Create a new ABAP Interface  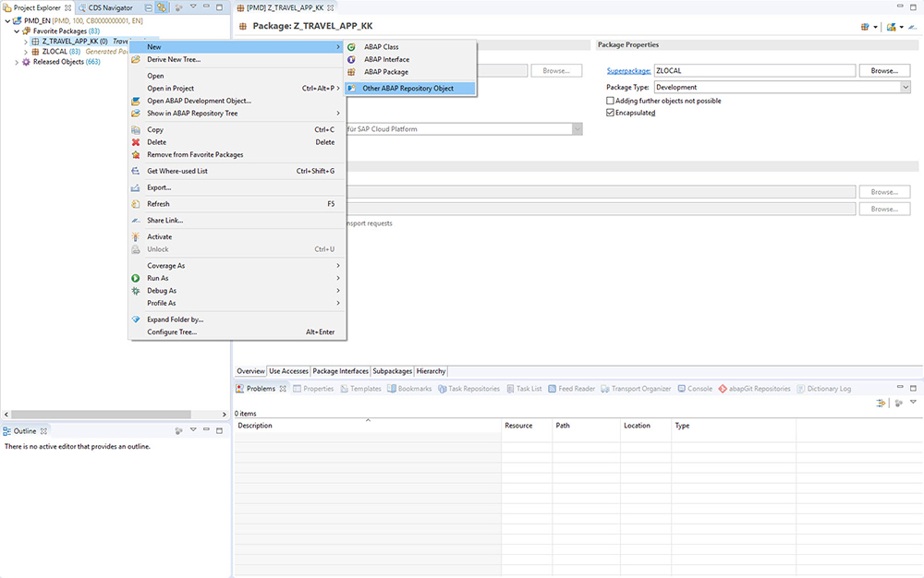[x=386, y=58]
